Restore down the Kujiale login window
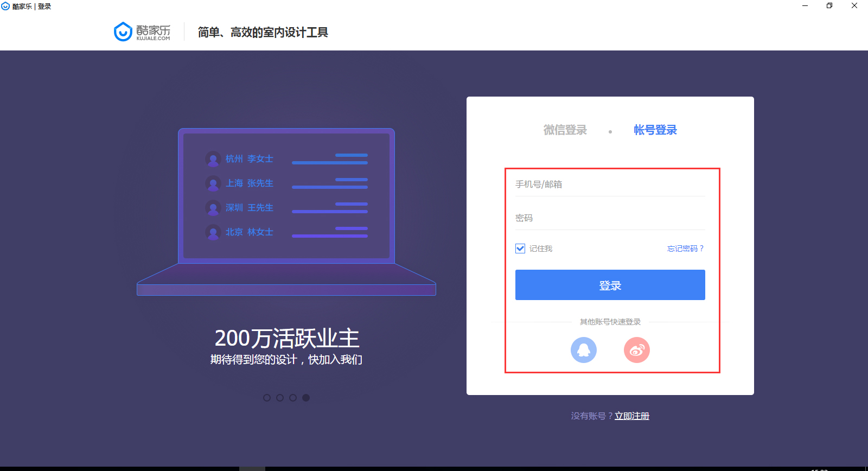This screenshot has width=868, height=471. pyautogui.click(x=829, y=6)
